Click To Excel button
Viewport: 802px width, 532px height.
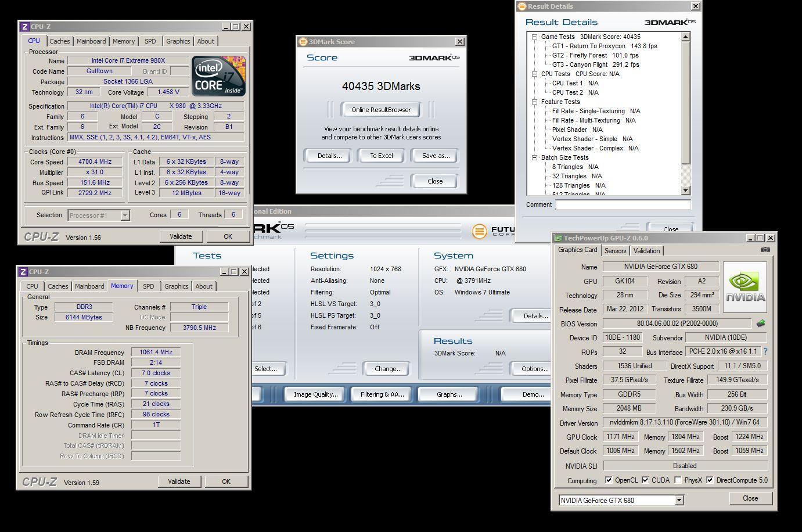pyautogui.click(x=382, y=156)
